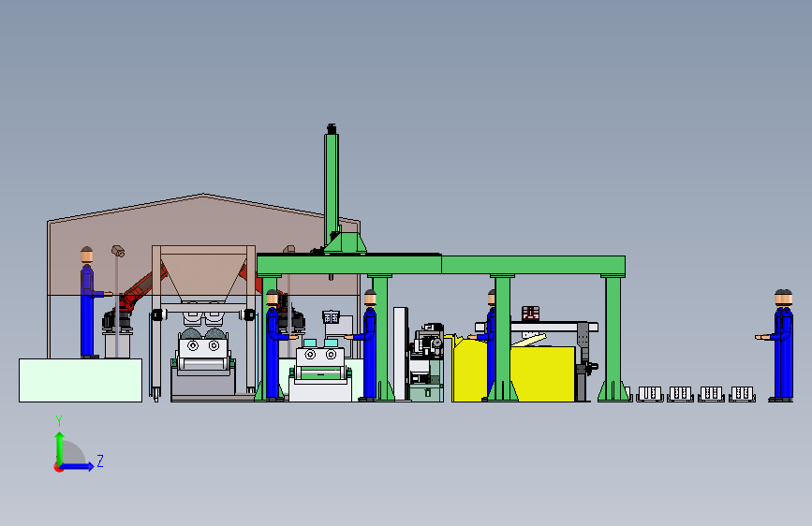
Task: Select the dark red box on the conveyor
Action: 530,314
